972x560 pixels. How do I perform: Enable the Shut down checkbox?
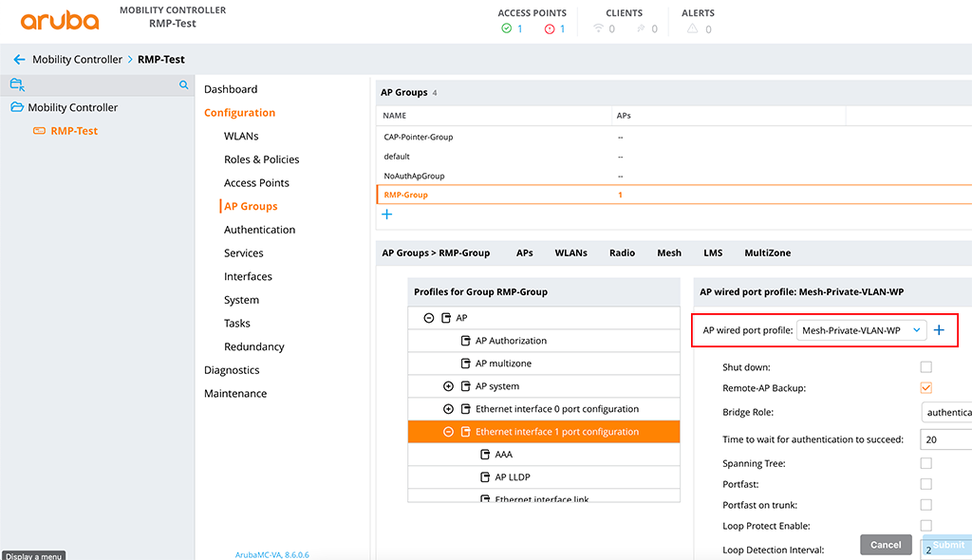[925, 366]
